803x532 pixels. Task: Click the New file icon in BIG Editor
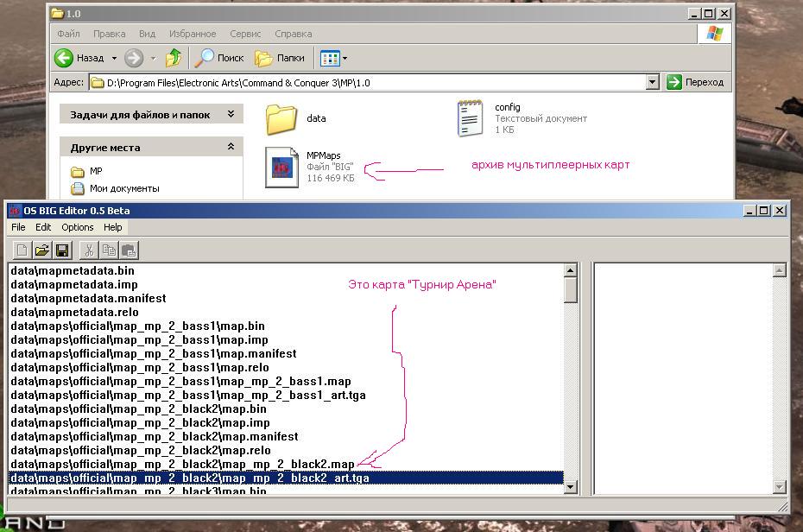[x=22, y=250]
